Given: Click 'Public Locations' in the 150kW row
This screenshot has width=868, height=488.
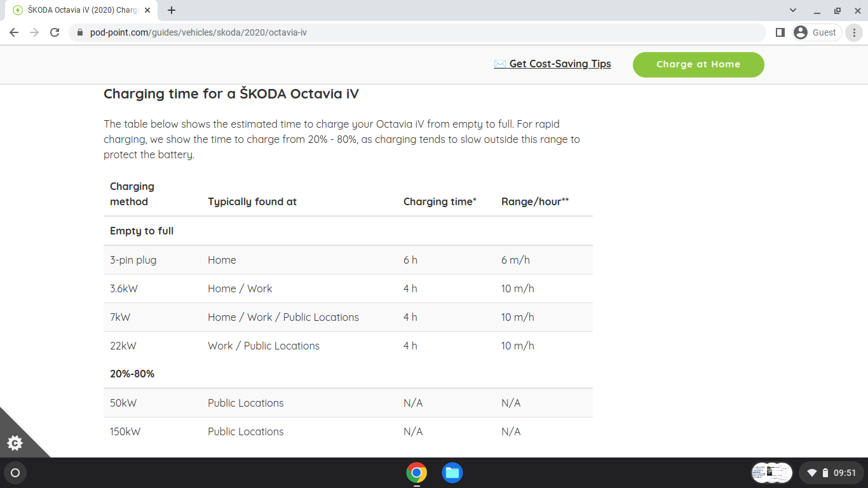Looking at the screenshot, I should point(246,431).
